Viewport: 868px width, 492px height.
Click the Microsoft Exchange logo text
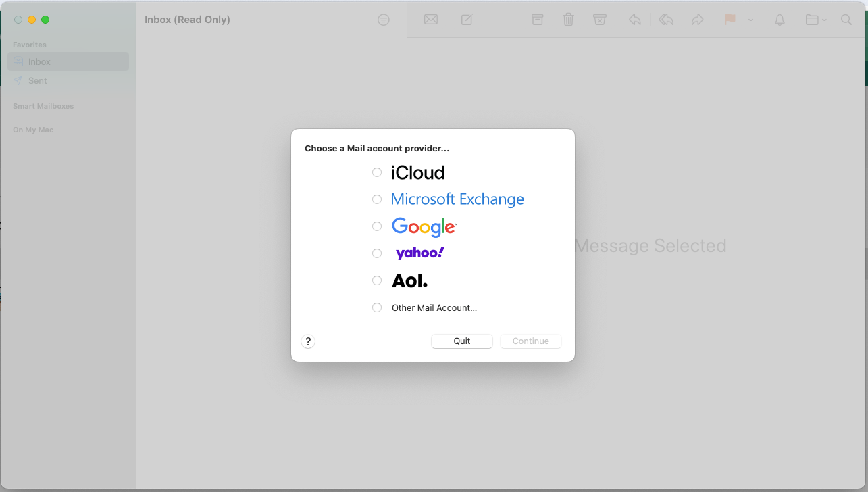[457, 199]
